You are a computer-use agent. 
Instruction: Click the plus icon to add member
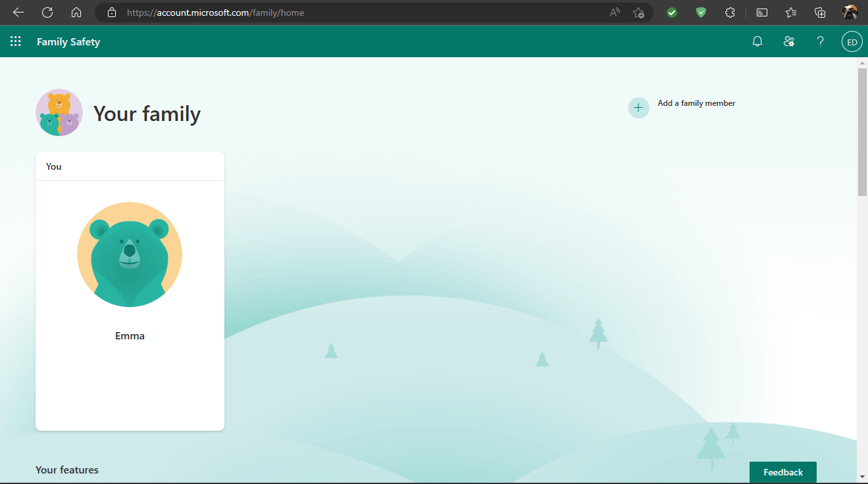[638, 108]
